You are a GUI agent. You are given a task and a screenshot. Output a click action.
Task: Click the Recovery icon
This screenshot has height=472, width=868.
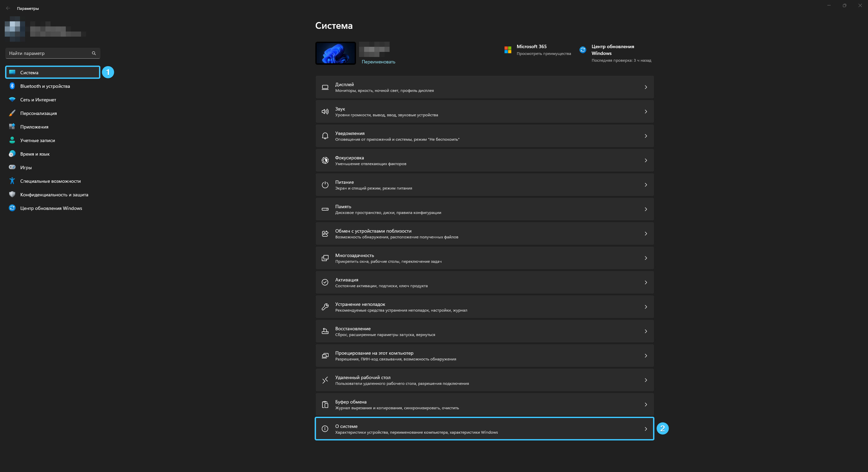pos(325,331)
